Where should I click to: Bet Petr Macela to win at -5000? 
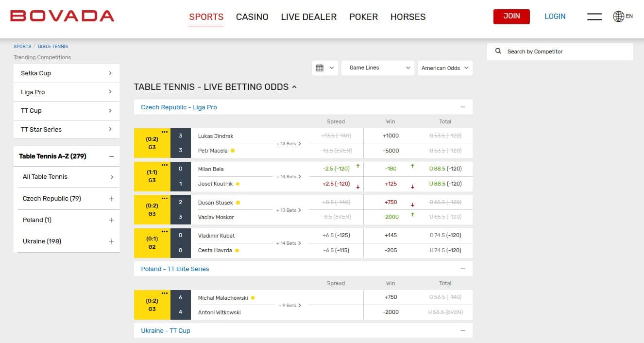click(x=390, y=151)
